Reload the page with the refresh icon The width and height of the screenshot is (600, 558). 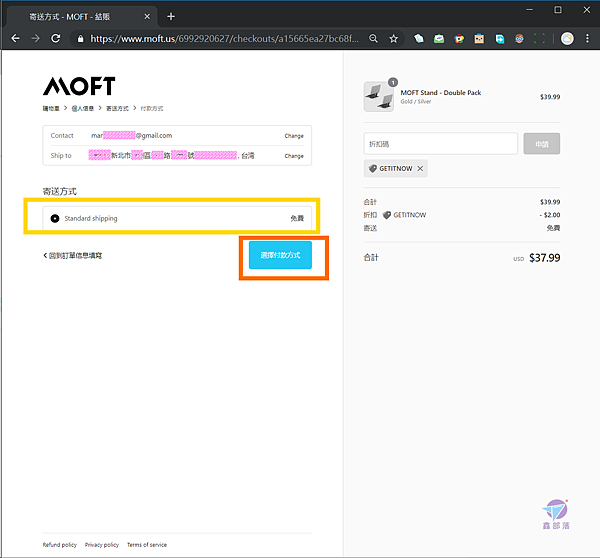pyautogui.click(x=56, y=38)
